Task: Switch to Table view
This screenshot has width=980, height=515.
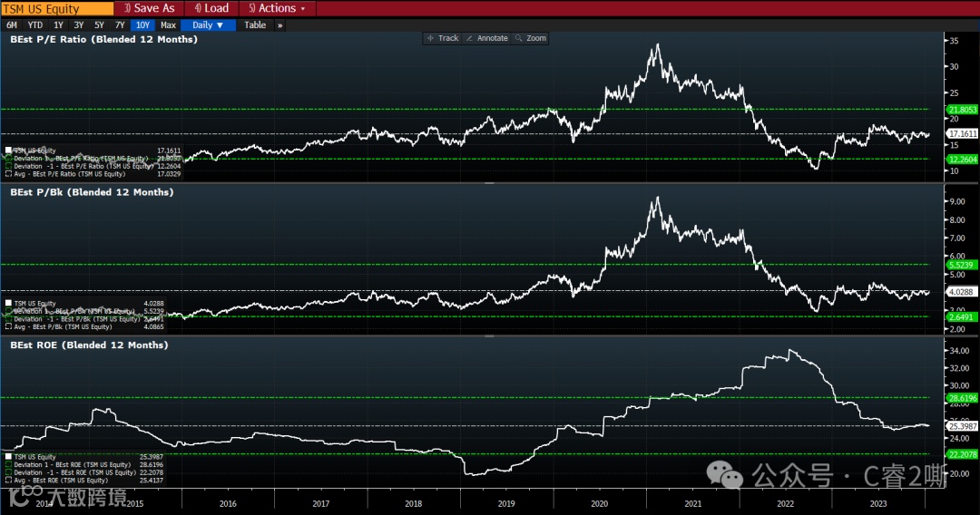Action: tap(255, 25)
